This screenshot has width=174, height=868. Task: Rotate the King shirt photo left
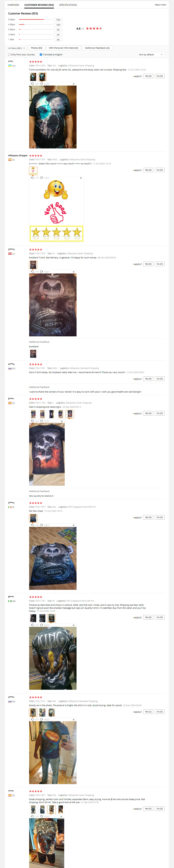[34, 625]
